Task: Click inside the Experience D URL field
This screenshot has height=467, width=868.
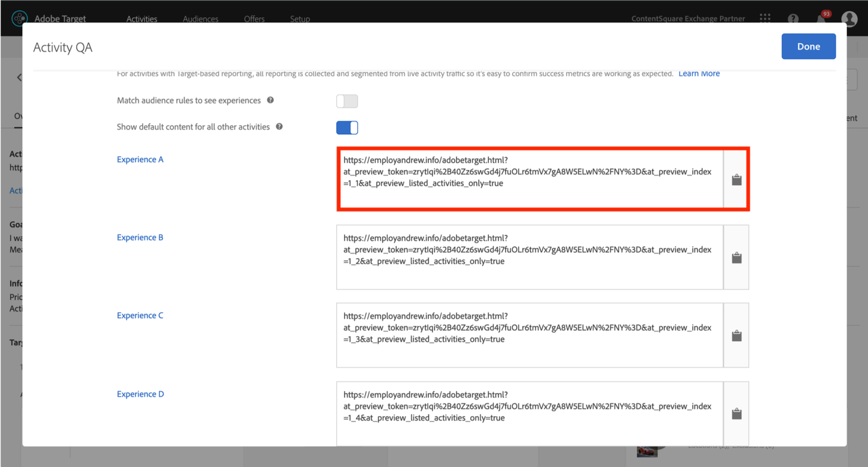Action: pyautogui.click(x=530, y=414)
